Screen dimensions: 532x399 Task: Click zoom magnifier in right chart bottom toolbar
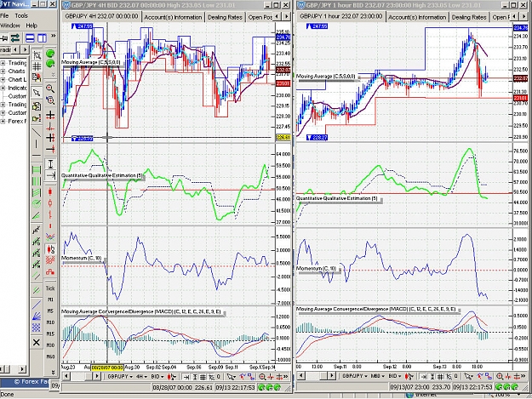500,376
